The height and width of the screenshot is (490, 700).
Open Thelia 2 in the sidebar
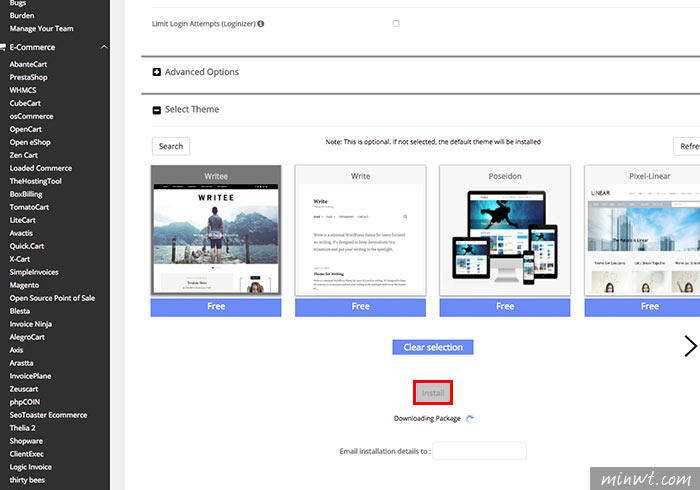[22, 428]
